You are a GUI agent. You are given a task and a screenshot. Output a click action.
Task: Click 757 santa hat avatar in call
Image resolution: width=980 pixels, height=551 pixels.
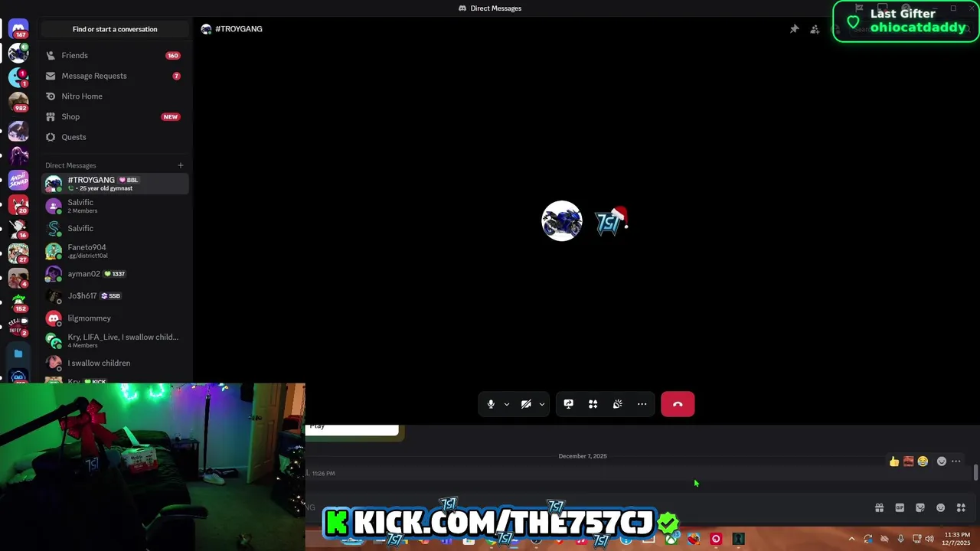pos(610,221)
